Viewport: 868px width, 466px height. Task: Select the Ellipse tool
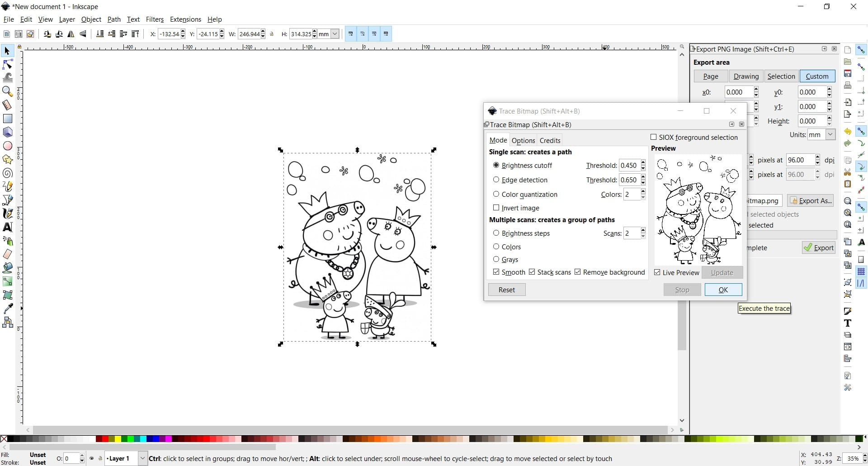point(7,146)
